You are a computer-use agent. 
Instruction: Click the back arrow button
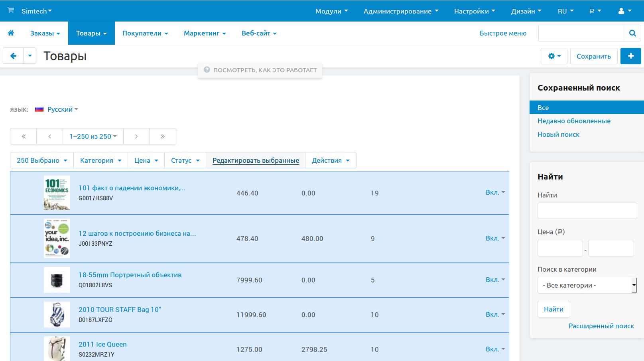pos(13,56)
